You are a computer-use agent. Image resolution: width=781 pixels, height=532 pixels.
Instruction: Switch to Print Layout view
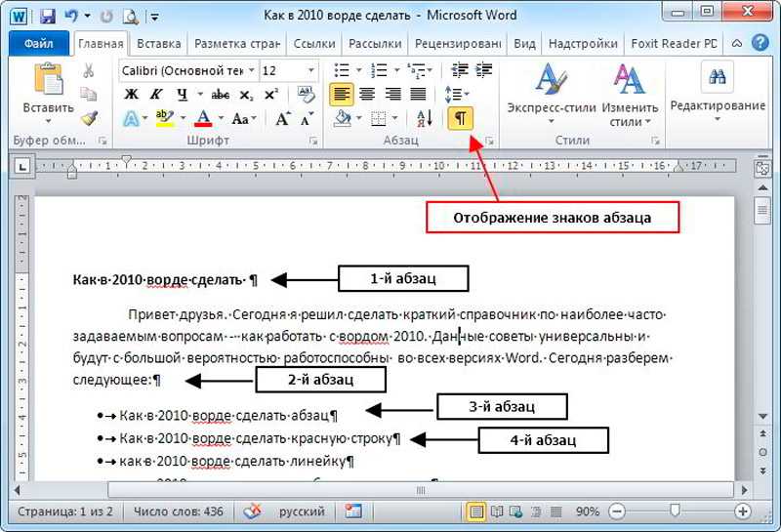(x=476, y=512)
